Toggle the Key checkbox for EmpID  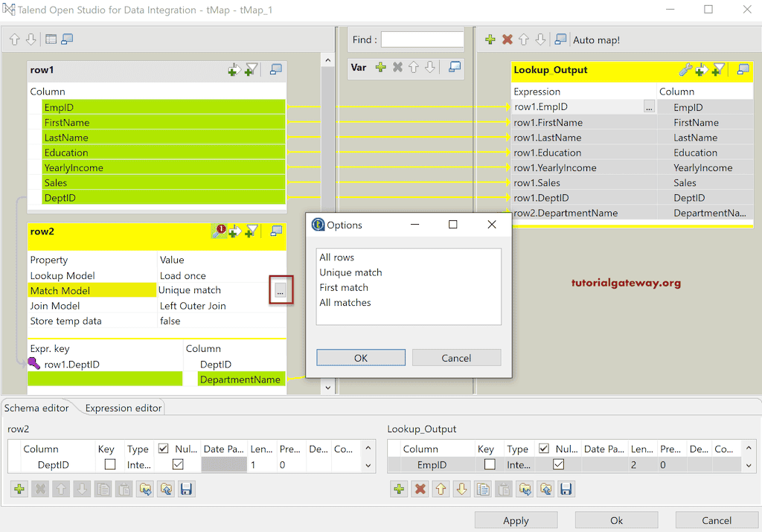click(490, 464)
